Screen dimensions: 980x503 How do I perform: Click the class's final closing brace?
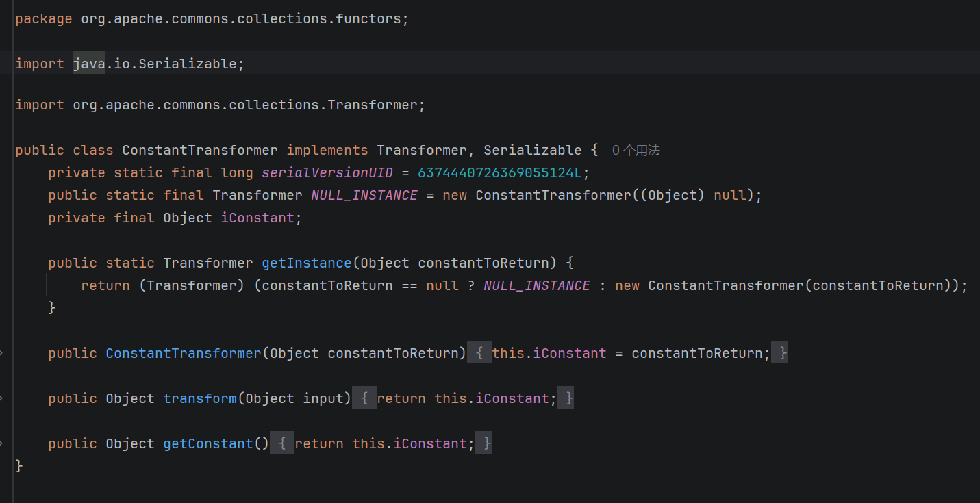19,466
